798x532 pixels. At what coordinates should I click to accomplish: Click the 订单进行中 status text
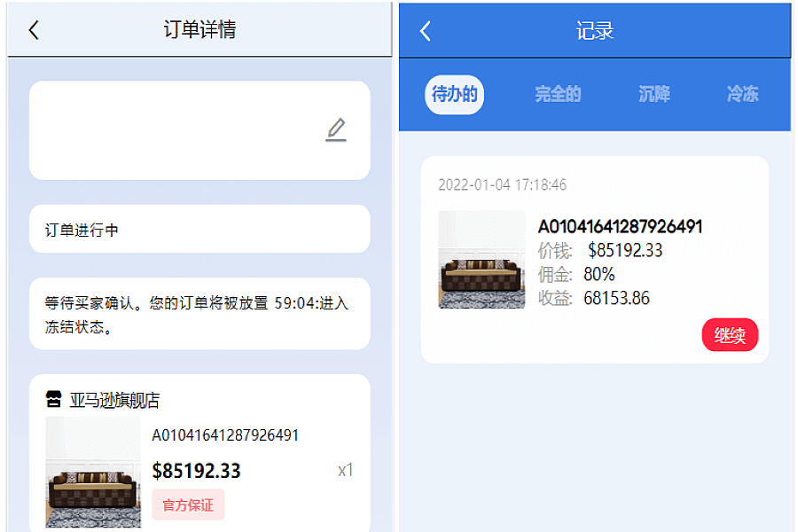[82, 231]
